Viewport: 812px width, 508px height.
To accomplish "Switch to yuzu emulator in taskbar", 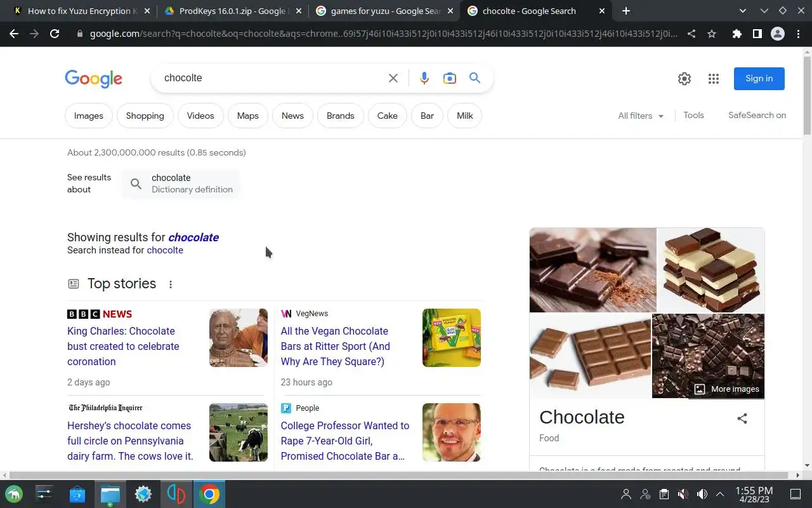I will (176, 494).
